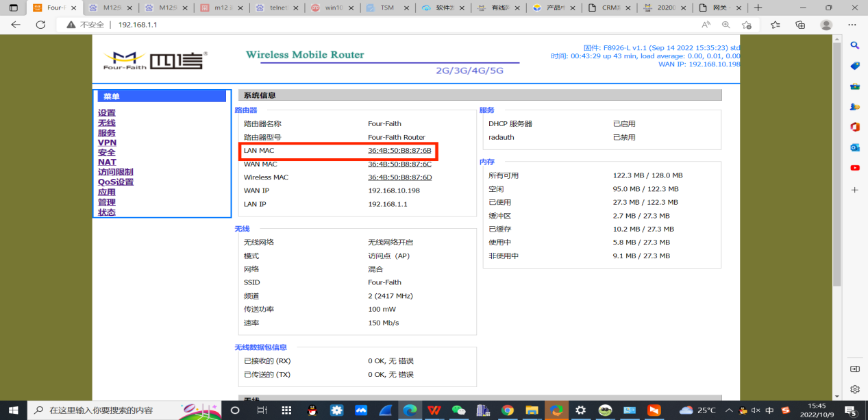The image size is (868, 420).
Task: Open the Collections button
Action: [800, 25]
